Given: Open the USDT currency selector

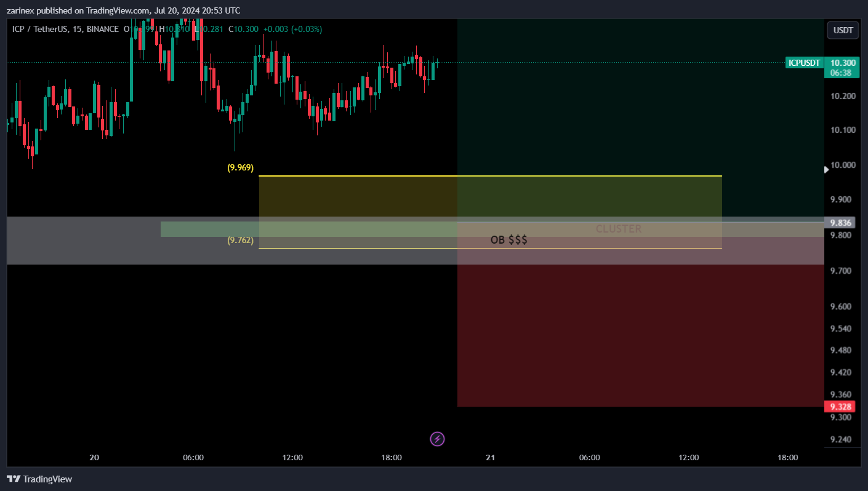Looking at the screenshot, I should click(843, 30).
